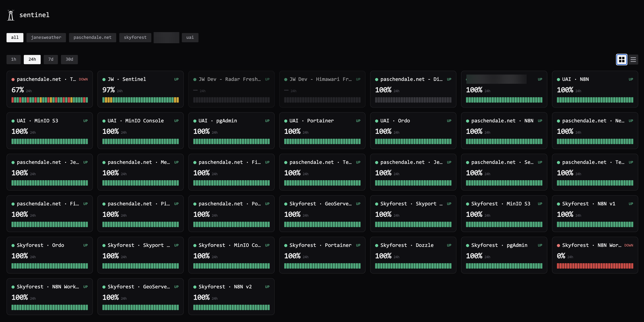Click the Skyforest Dozzle title

407,245
